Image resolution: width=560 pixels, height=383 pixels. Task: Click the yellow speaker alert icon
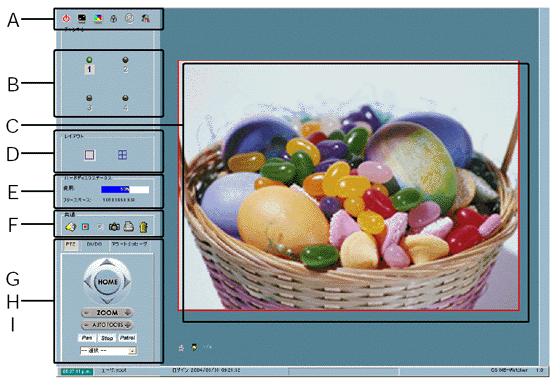pyautogui.click(x=70, y=227)
